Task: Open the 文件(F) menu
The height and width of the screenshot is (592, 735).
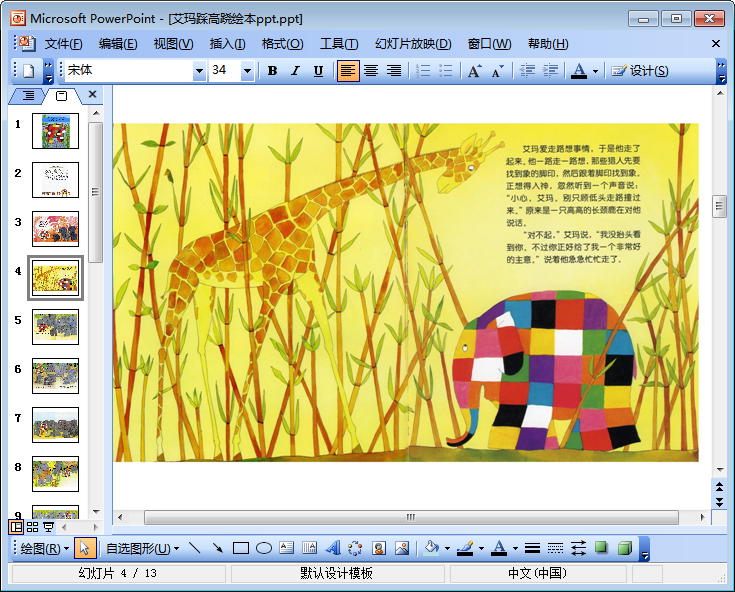Action: pos(63,44)
